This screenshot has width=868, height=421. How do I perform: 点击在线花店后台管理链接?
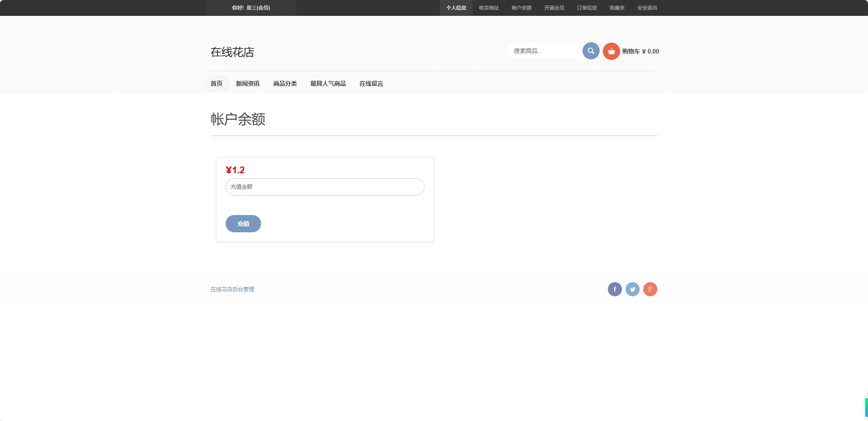[x=232, y=289]
